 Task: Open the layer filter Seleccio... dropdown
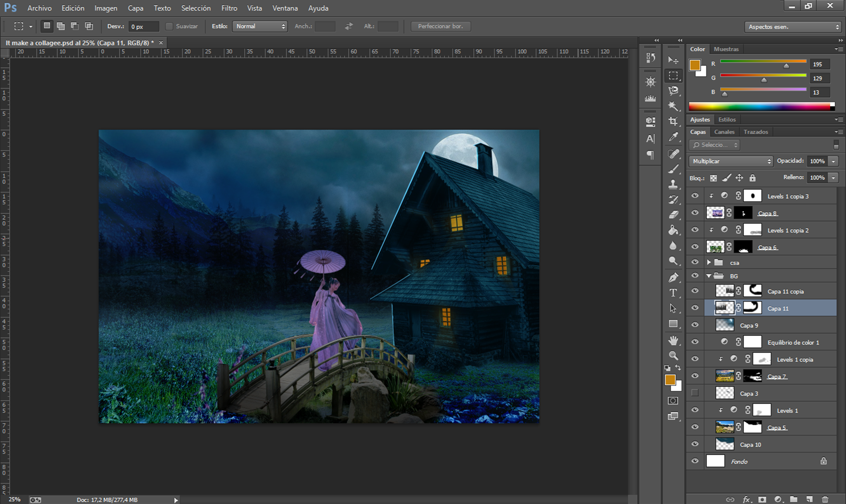tap(714, 145)
